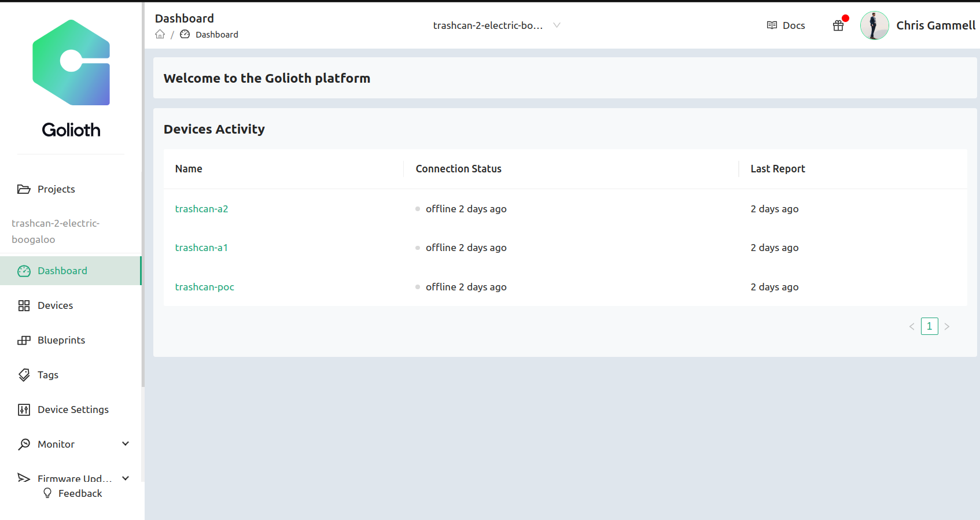Click trashcan-2-electric-boogaloo project name in sidebar

coord(56,231)
